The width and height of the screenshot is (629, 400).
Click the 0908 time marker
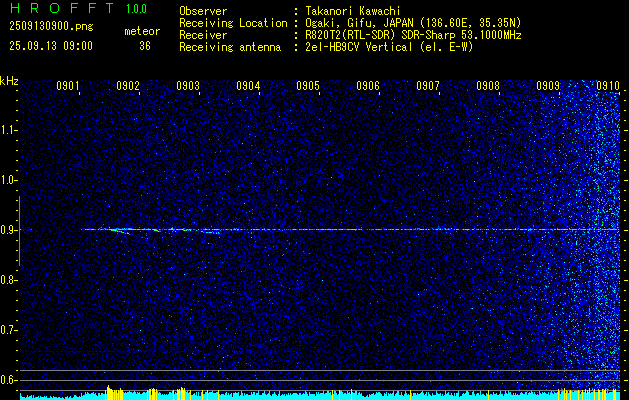point(488,85)
